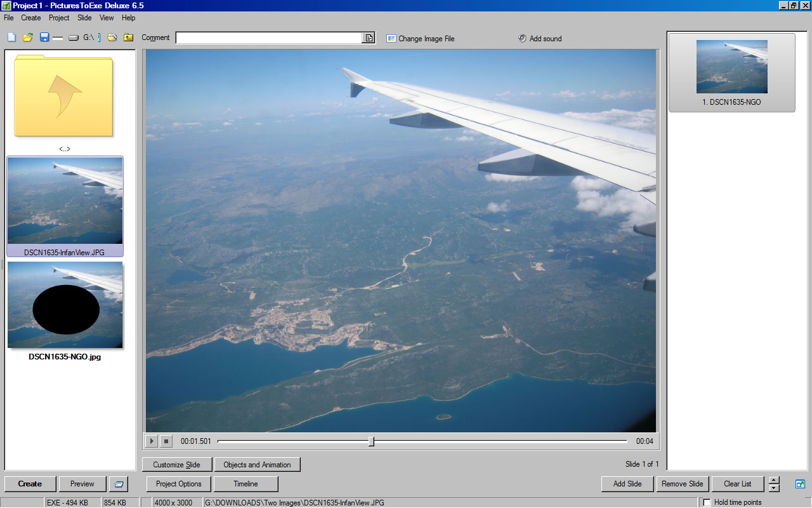
Task: Click the blue icon next to Preview
Action: 119,484
